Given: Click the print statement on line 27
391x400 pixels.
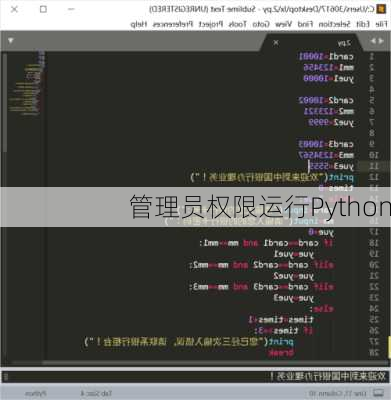Looking at the screenshot, I should (x=189, y=342).
